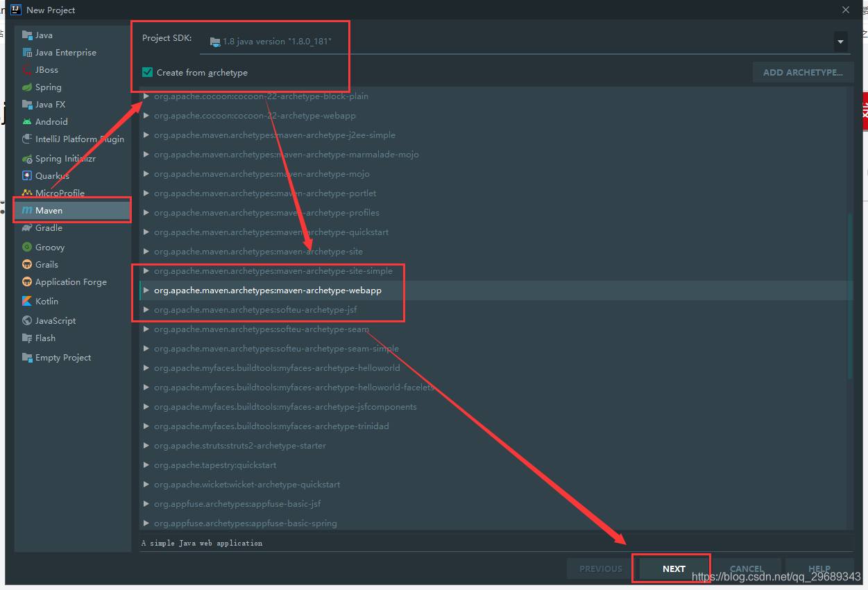Select myfaces-archetype-trinidad row
Viewport: 868px width, 590px height.
pos(493,426)
